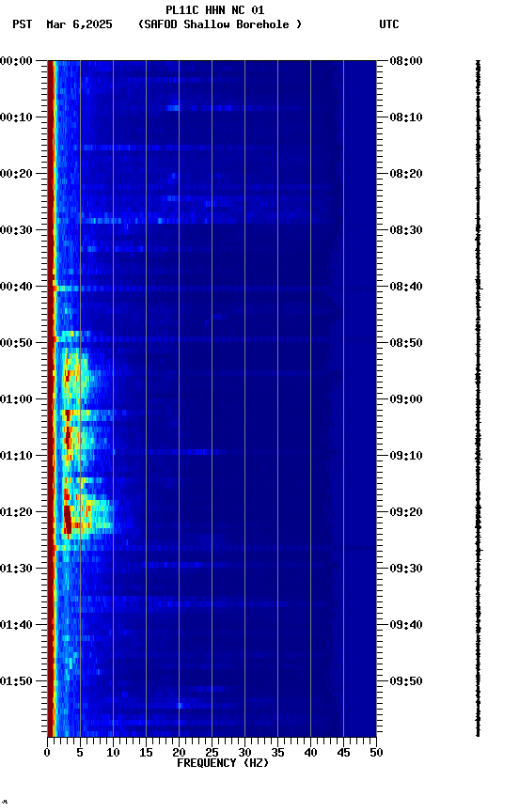This screenshot has width=519, height=812.
Task: Click the 01:40 PST time label
Action: pyautogui.click(x=16, y=626)
